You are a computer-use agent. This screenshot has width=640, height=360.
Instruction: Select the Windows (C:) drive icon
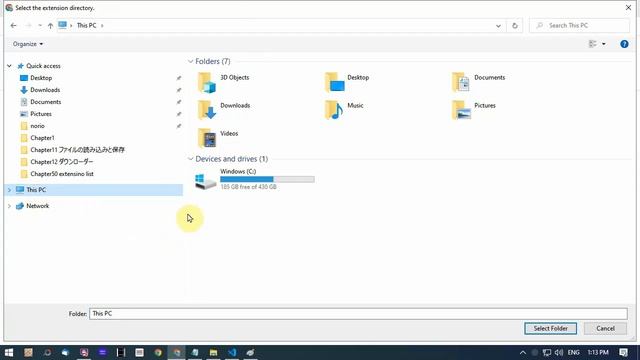pos(206,181)
